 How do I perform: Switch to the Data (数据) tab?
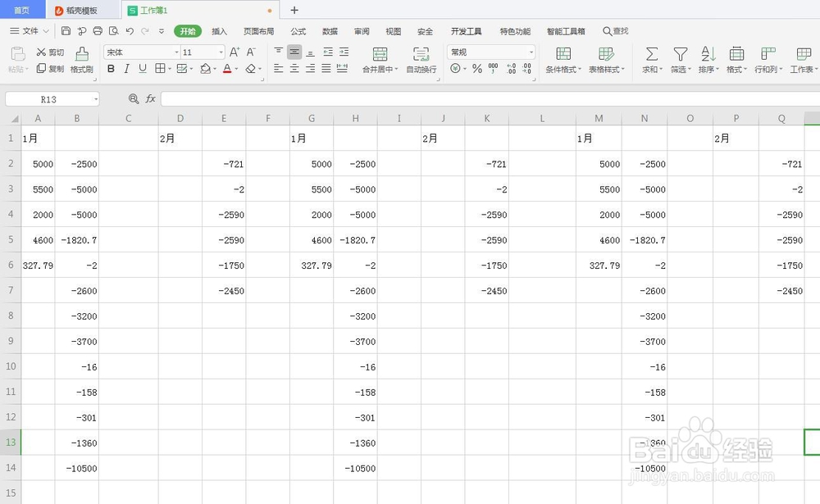(x=330, y=31)
